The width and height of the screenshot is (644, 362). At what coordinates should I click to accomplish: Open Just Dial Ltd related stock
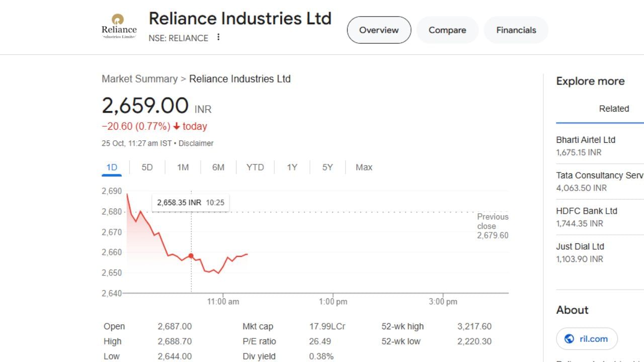[600, 253]
